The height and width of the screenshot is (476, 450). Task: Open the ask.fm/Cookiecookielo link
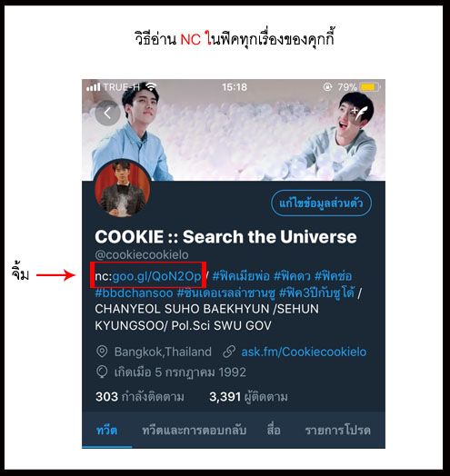pyautogui.click(x=304, y=352)
